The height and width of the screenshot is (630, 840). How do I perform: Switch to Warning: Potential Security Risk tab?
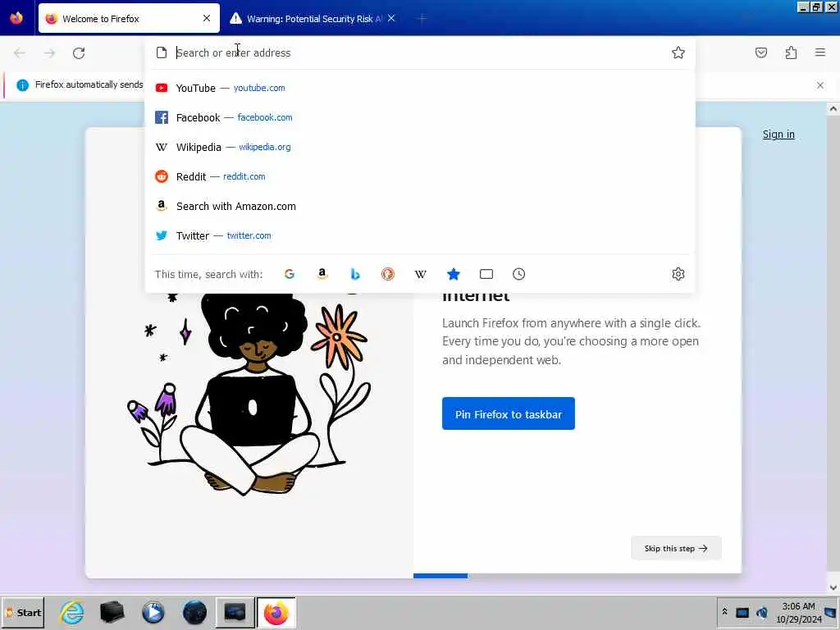pyautogui.click(x=313, y=19)
